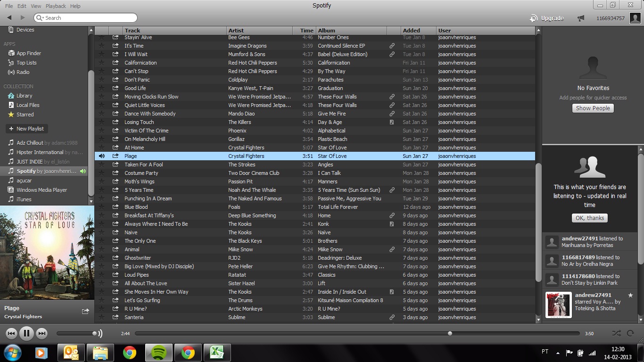
Task: Sort the list by the Time column
Action: tap(304, 30)
